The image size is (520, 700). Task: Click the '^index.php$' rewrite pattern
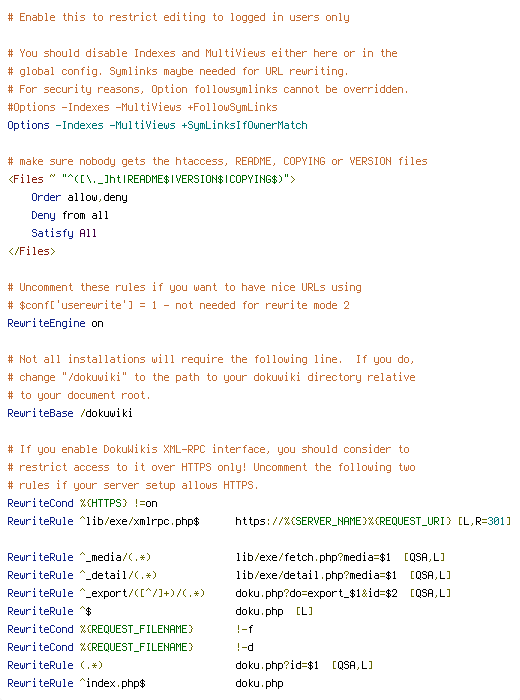point(112,683)
